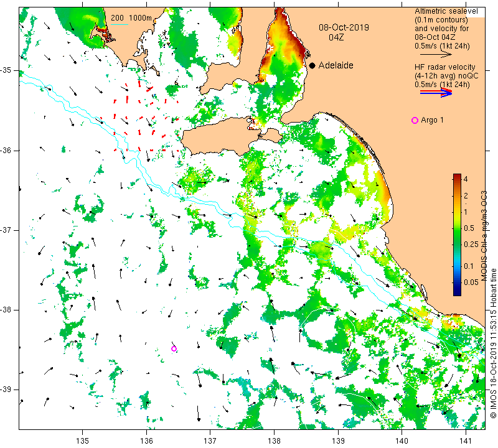Click the 0.5m/s (1kt 24h) altimetric scale text
Viewport: 498px width, 448px height.
pyautogui.click(x=442, y=46)
